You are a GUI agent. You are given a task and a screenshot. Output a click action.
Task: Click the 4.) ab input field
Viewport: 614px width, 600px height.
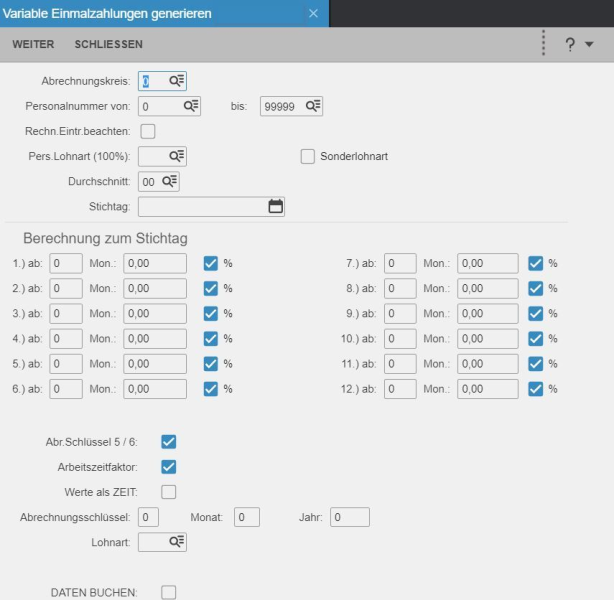66,338
